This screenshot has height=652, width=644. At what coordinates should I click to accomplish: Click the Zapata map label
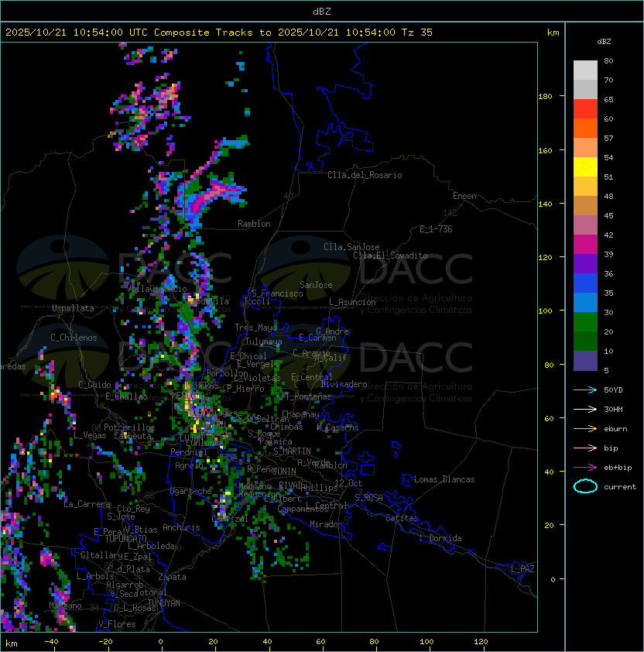click(x=172, y=577)
